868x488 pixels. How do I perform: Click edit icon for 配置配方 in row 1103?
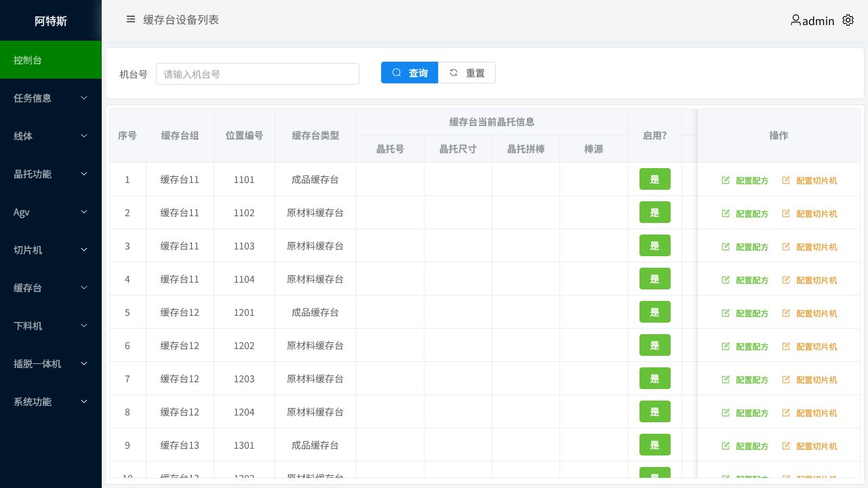(x=726, y=247)
